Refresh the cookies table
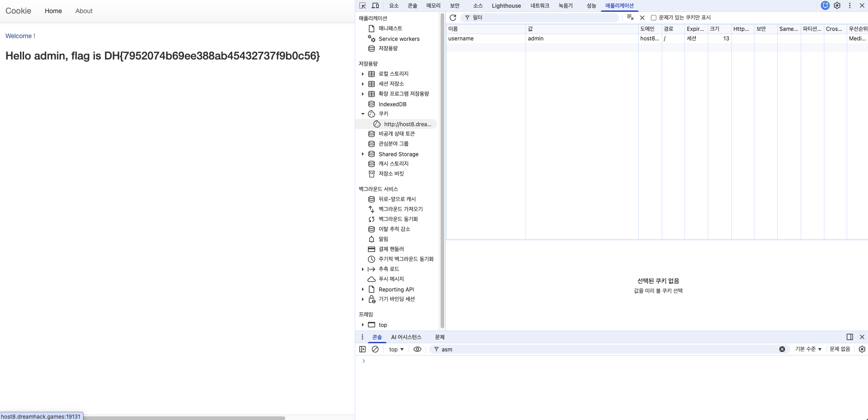Screen dimensions: 868x420 click(x=453, y=18)
